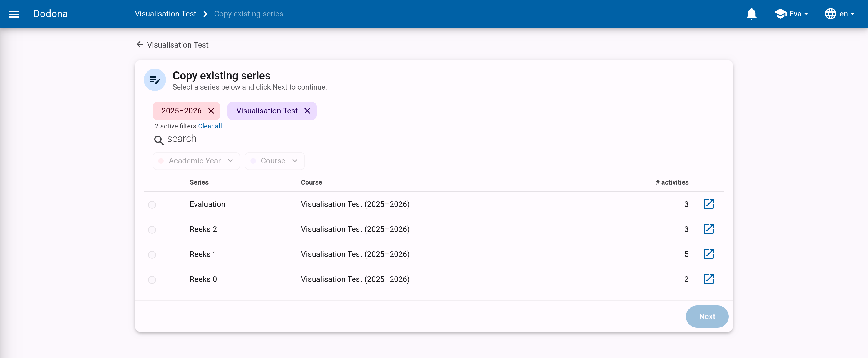
Task: Expand the Academic Year filter dropdown
Action: [x=196, y=161]
